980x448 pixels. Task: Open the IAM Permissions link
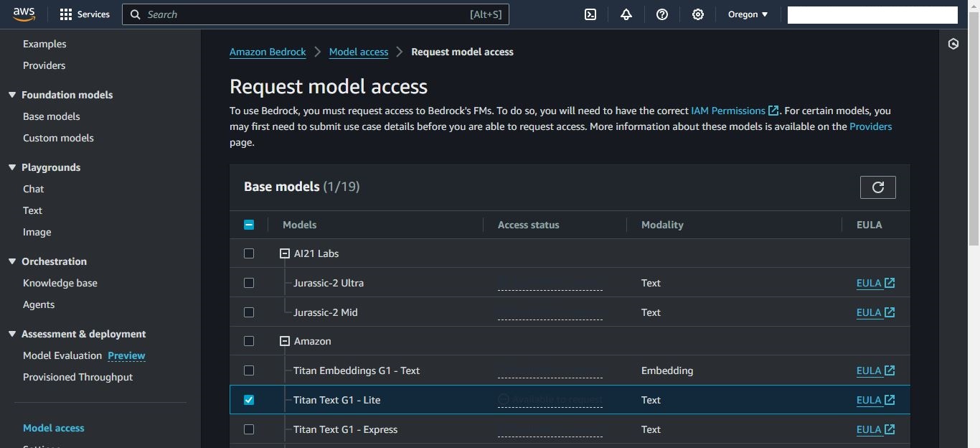[735, 111]
